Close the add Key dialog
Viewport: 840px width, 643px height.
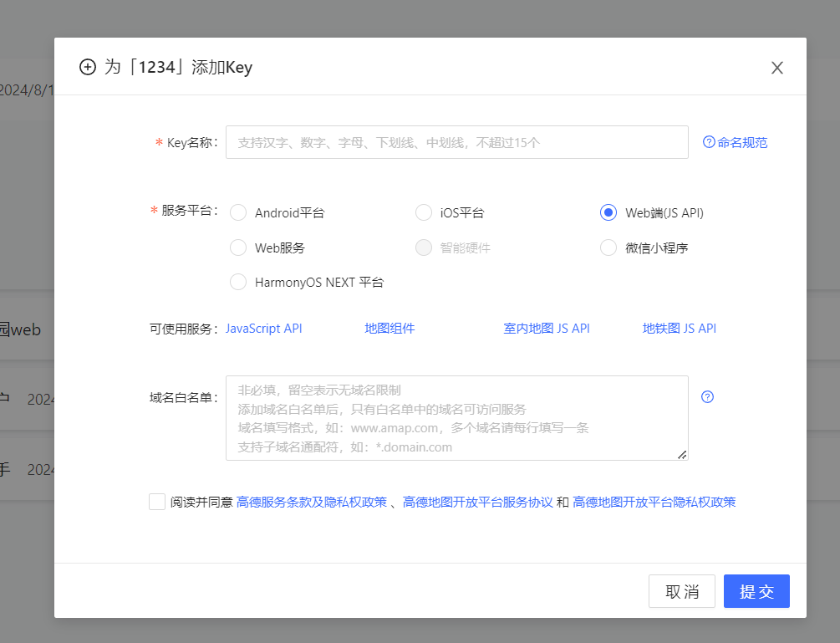pos(776,68)
